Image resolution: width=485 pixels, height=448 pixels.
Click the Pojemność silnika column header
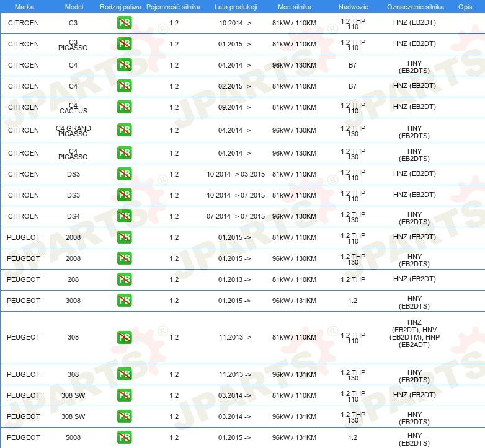(173, 7)
